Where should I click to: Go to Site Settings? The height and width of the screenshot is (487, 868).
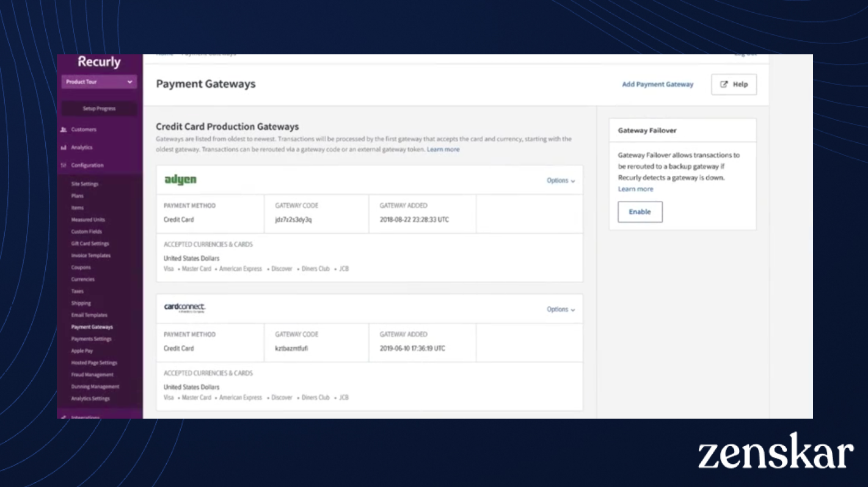coord(85,184)
